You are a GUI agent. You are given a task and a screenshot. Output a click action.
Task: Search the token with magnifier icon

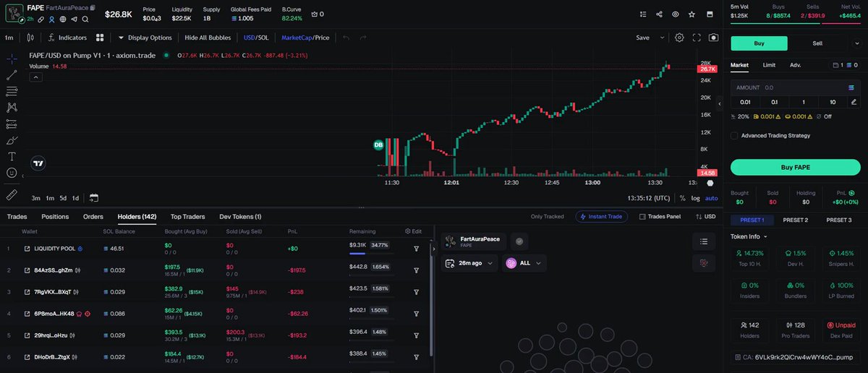click(85, 19)
